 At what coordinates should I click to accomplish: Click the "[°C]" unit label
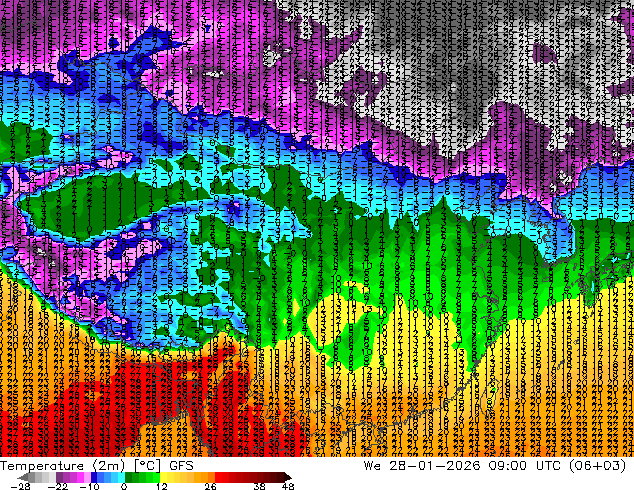tap(147, 466)
